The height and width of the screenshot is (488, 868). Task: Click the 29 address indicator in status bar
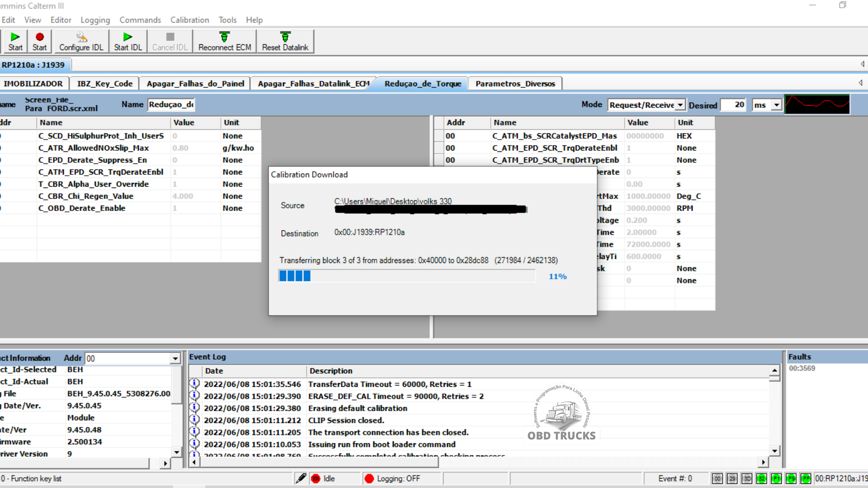(x=732, y=479)
